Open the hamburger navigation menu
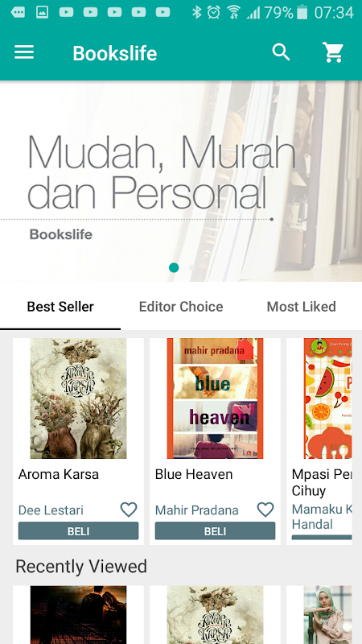 24,52
